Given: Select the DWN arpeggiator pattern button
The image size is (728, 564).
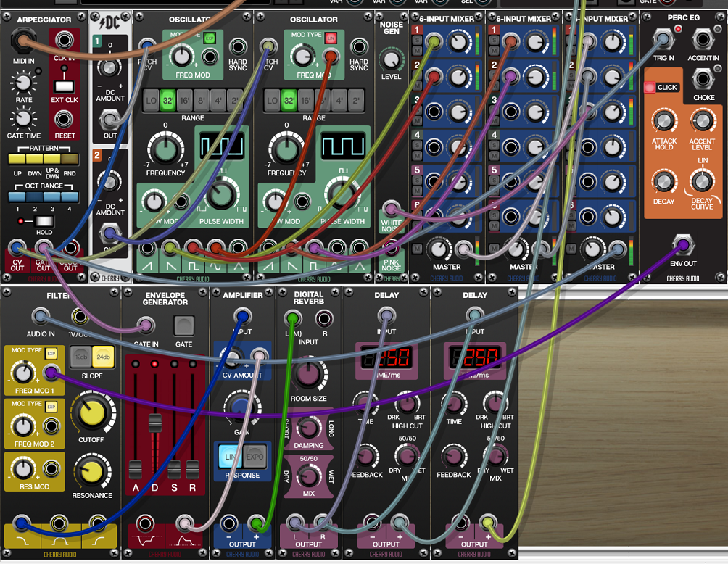Looking at the screenshot, I should 35,159.
